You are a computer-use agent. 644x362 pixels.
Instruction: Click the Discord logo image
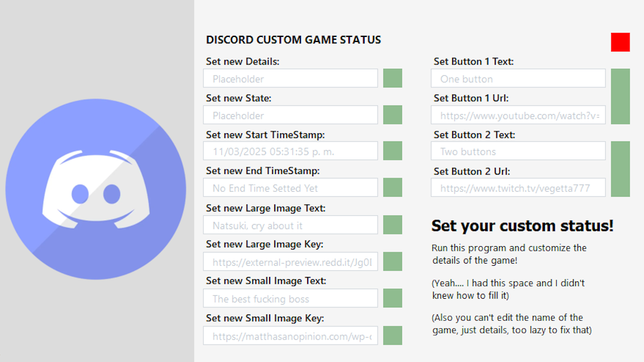click(96, 189)
